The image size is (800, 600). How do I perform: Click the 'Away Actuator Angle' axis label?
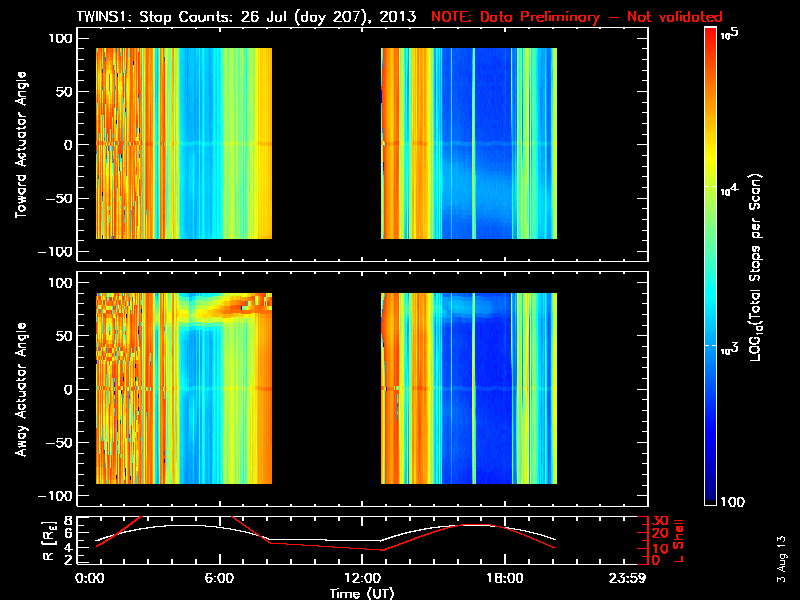[21, 389]
